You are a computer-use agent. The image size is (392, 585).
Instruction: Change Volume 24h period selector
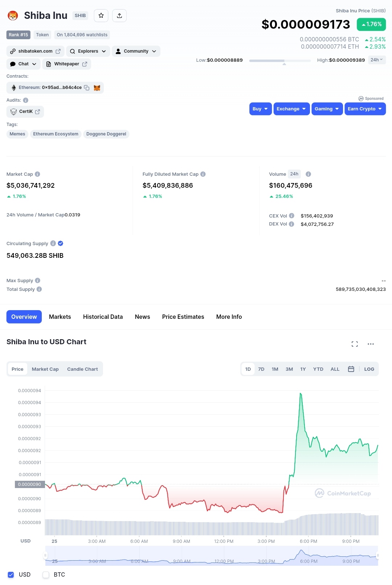coord(294,174)
